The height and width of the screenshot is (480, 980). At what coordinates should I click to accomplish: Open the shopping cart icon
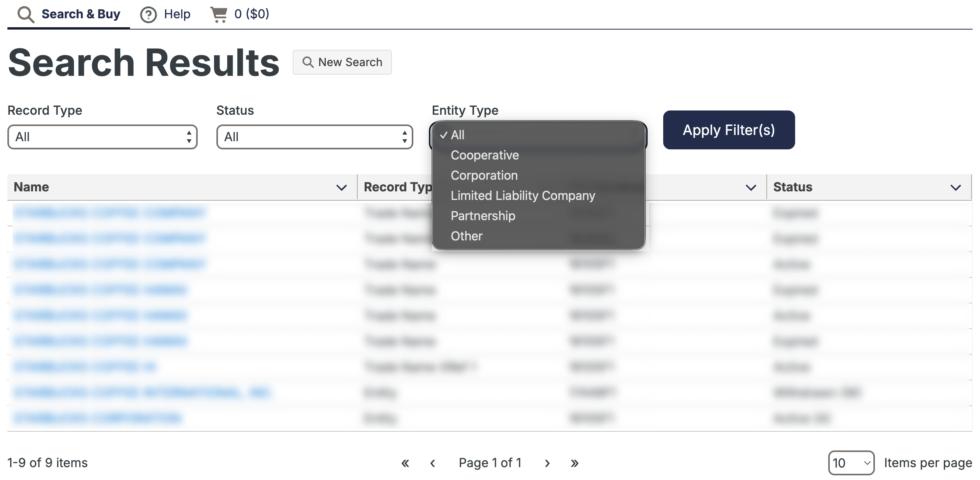pos(219,14)
